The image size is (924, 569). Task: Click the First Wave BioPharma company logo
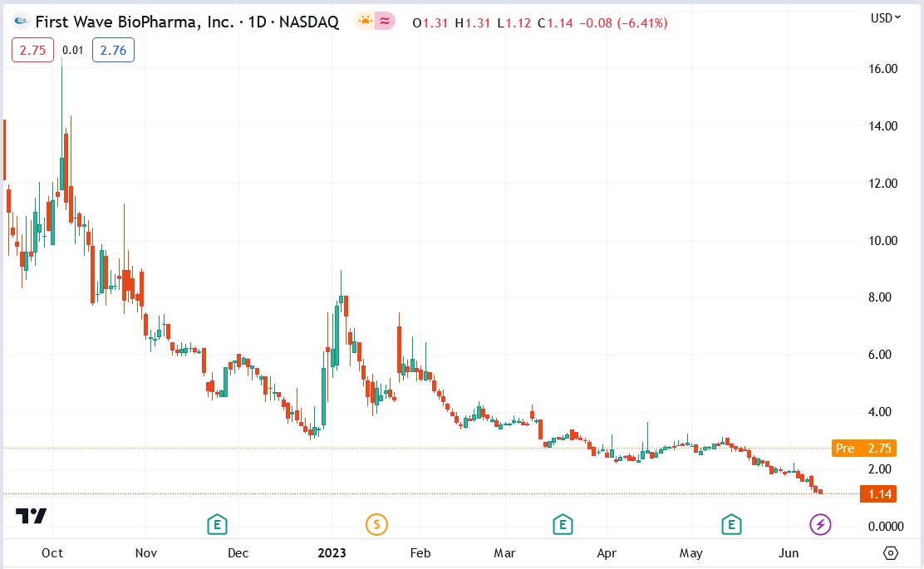19,22
